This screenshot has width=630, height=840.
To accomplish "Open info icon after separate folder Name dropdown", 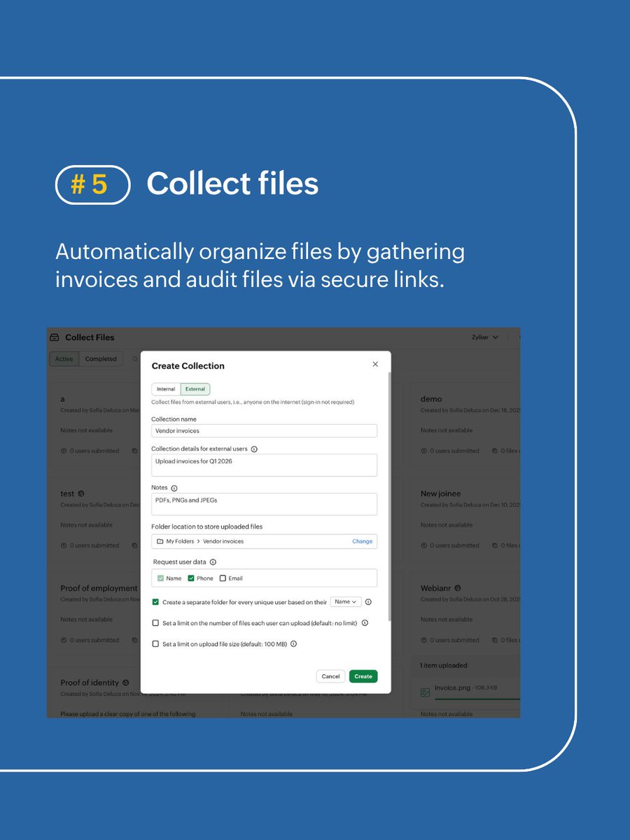I will [x=368, y=602].
